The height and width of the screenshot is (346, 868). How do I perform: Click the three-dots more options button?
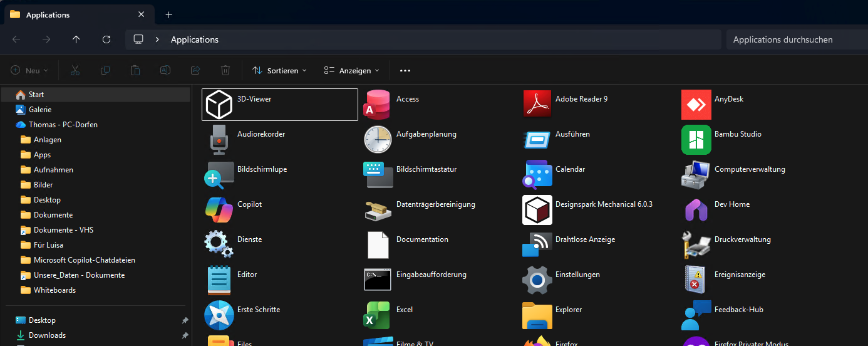click(405, 71)
